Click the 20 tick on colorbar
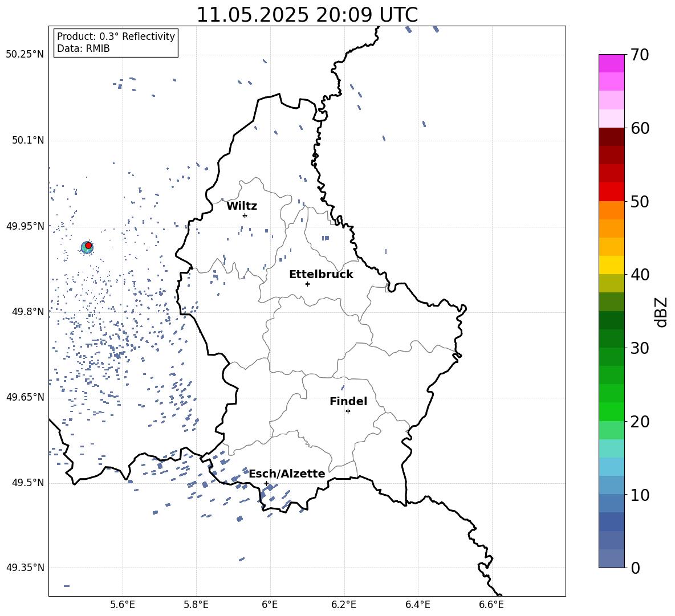This screenshot has height=616, width=675. (639, 422)
